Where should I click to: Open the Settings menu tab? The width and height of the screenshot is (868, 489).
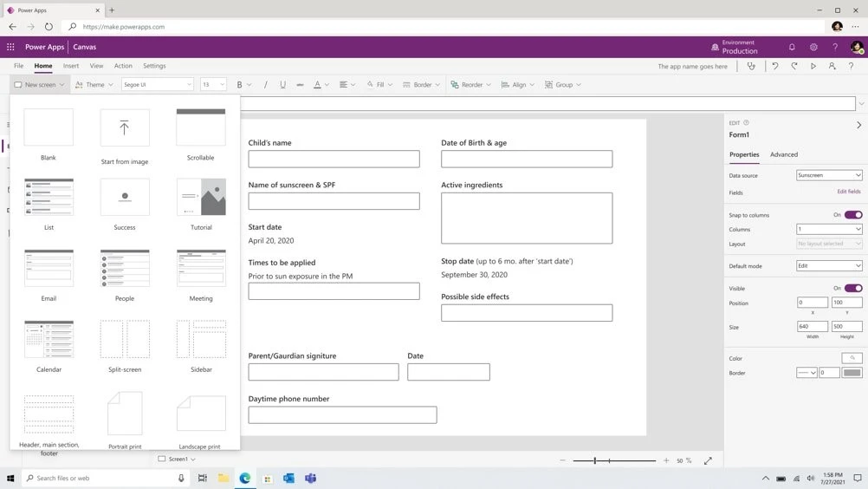coord(154,65)
